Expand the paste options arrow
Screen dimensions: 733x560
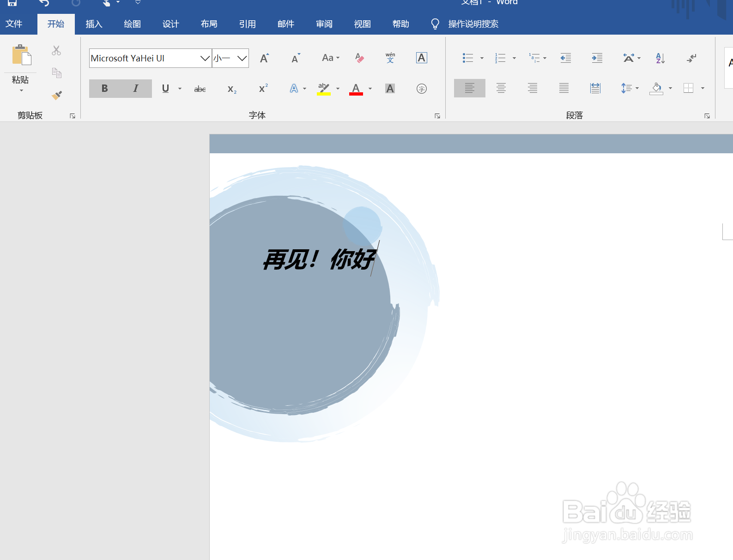(x=21, y=90)
